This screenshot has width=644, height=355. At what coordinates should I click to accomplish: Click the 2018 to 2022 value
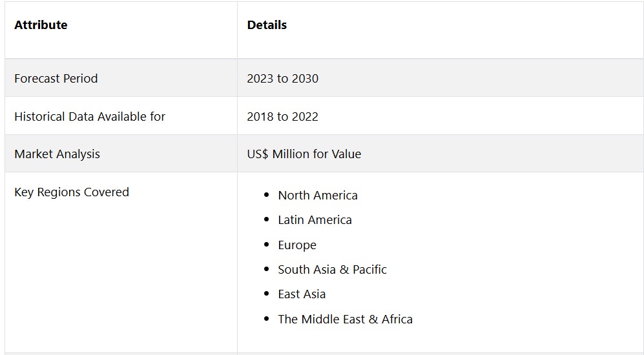[282, 117]
